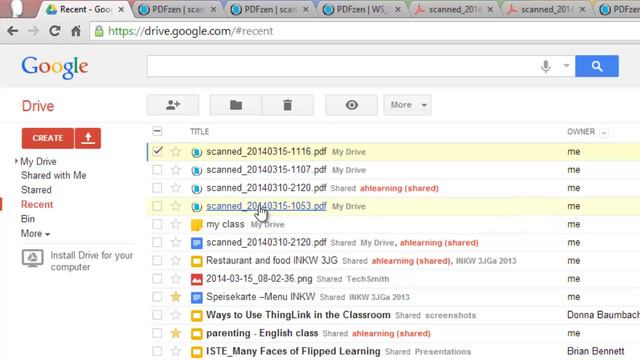Image resolution: width=640 pixels, height=360 pixels.
Task: Click the red CREATE button
Action: point(48,138)
